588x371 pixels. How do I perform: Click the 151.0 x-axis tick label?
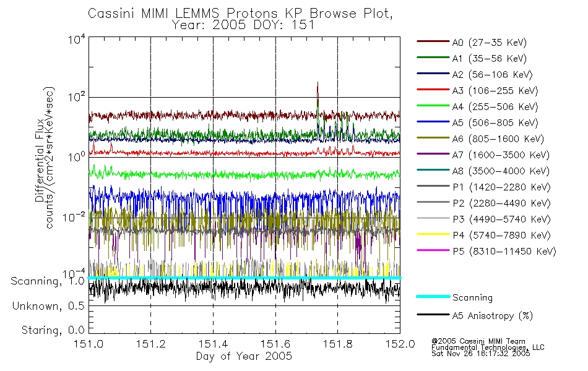89,344
